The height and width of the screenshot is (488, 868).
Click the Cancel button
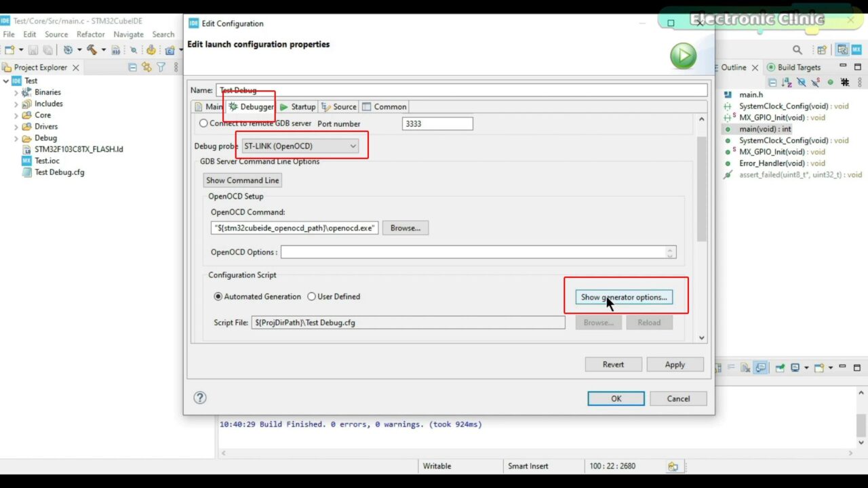[x=678, y=399]
